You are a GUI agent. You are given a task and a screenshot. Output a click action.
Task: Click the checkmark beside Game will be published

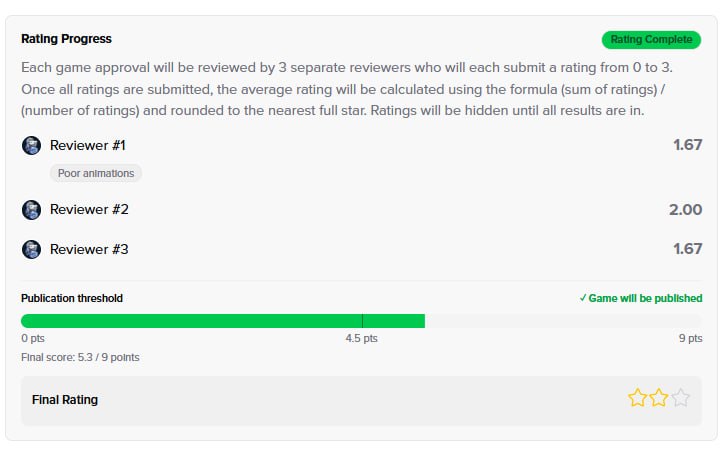click(x=583, y=299)
